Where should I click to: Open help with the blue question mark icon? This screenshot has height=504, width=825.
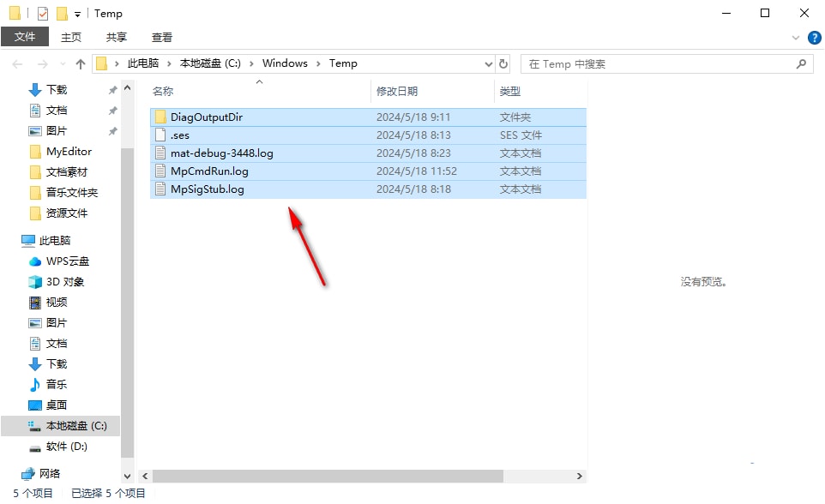coord(814,37)
